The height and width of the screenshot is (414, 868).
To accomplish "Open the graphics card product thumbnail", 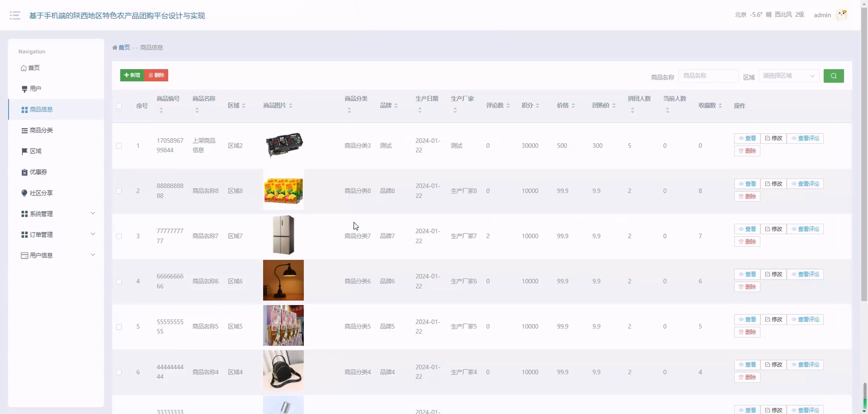I will pos(283,145).
